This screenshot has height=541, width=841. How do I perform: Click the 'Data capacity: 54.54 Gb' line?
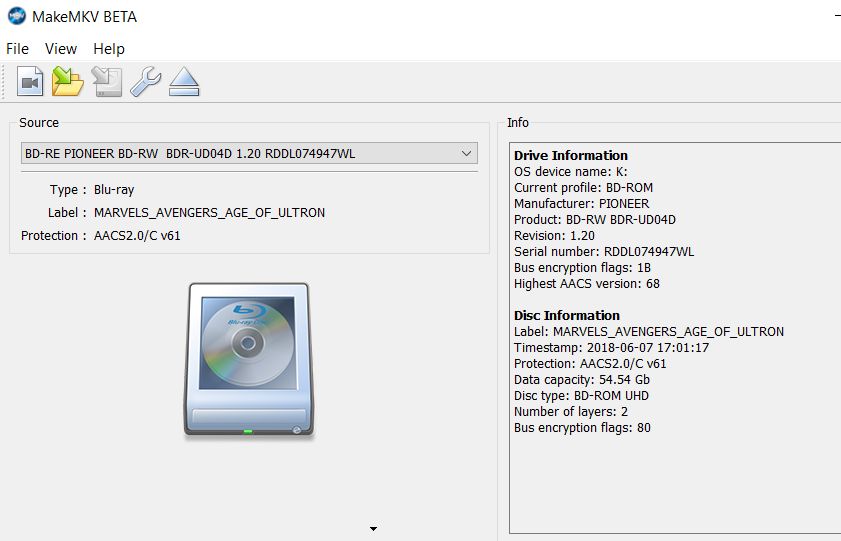(582, 380)
